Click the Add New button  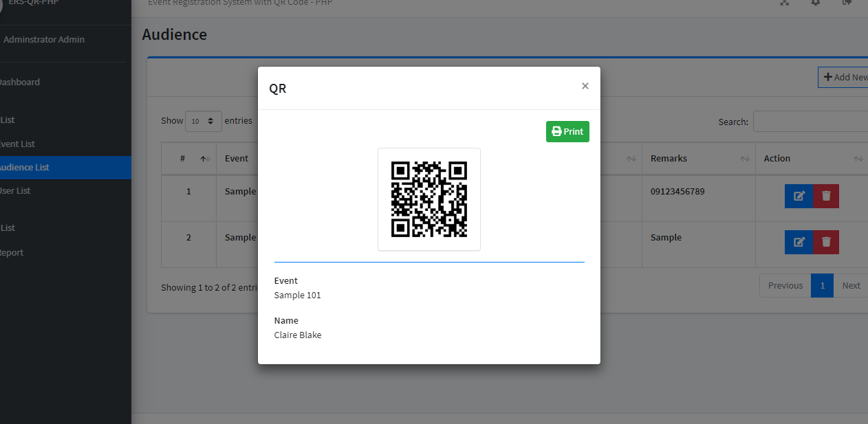[843, 77]
